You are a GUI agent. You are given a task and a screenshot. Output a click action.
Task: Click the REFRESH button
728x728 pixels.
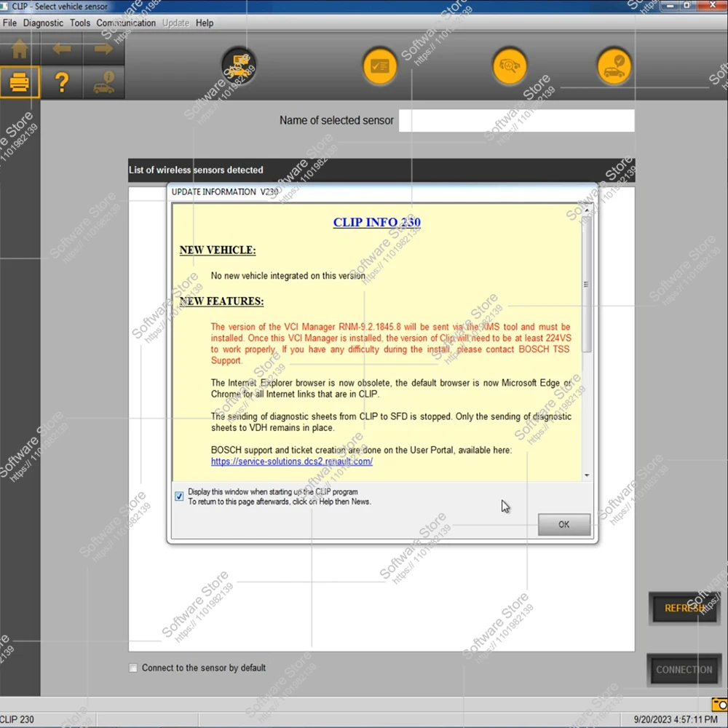(684, 608)
